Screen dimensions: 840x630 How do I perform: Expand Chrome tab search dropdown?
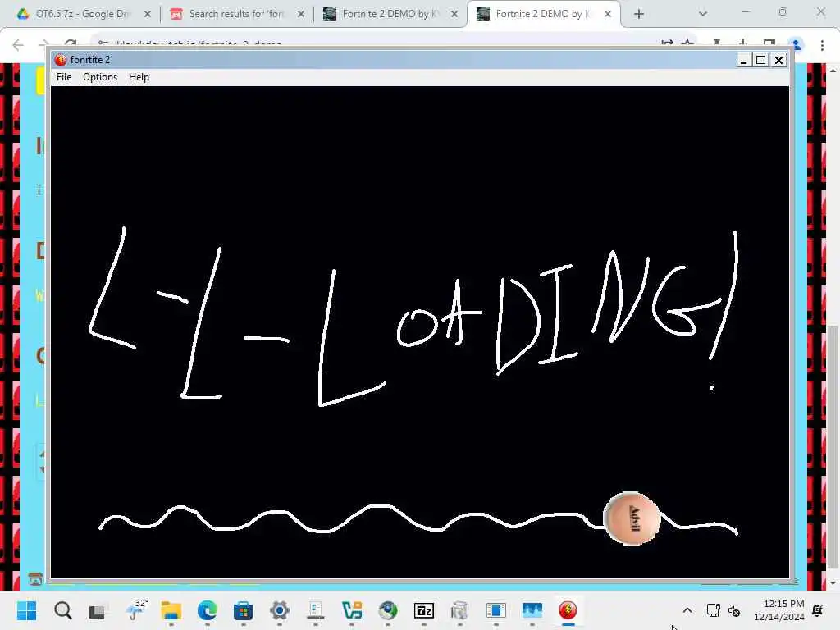[703, 14]
